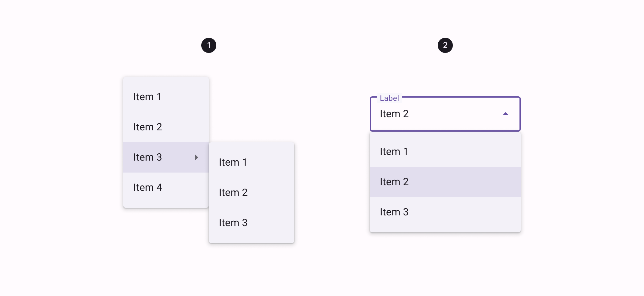Click Item 2 in the left context menu
The width and height of the screenshot is (644, 296).
click(147, 127)
